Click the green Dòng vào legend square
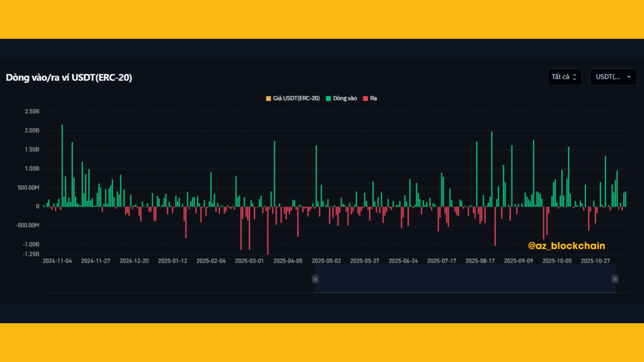Screen dimensions: 644x362 [328, 99]
